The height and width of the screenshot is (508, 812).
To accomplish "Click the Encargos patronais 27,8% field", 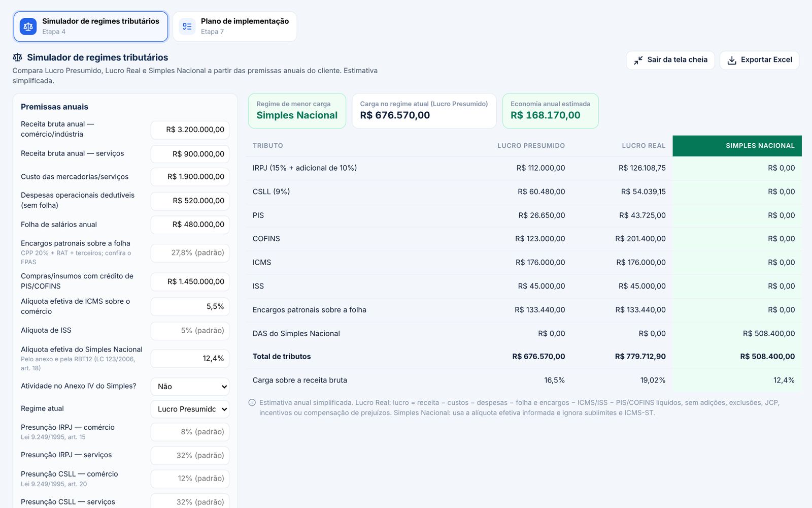I will (190, 252).
